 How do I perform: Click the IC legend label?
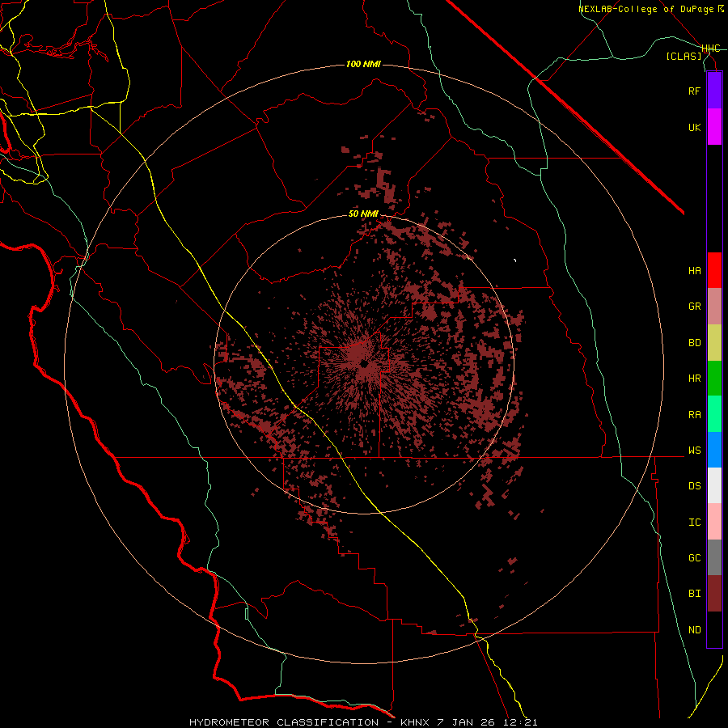[694, 523]
